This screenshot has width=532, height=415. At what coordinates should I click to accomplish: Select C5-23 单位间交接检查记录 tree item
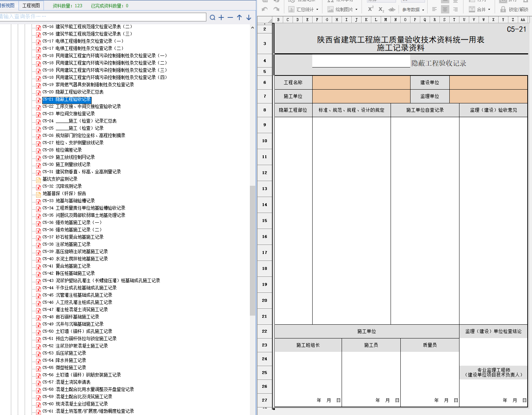point(69,114)
